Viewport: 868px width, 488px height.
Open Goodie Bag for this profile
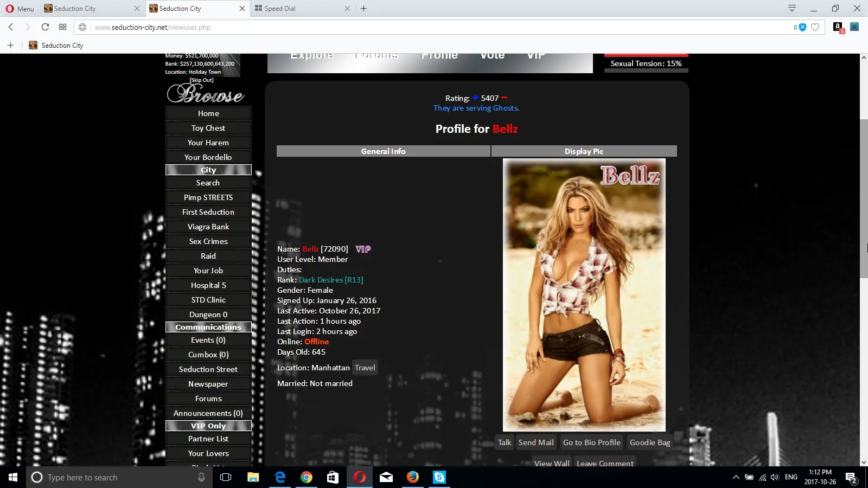click(x=649, y=442)
